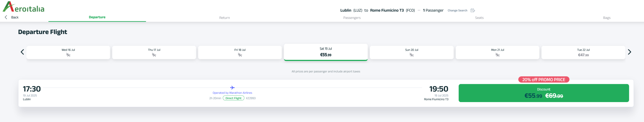Image resolution: width=644 pixels, height=122 pixels.
Task: Select the Fri 18 Jul date card
Action: point(240,52)
